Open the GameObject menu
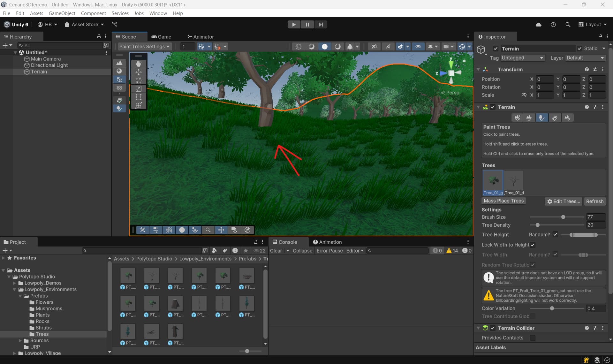The width and height of the screenshot is (613, 364). [62, 13]
